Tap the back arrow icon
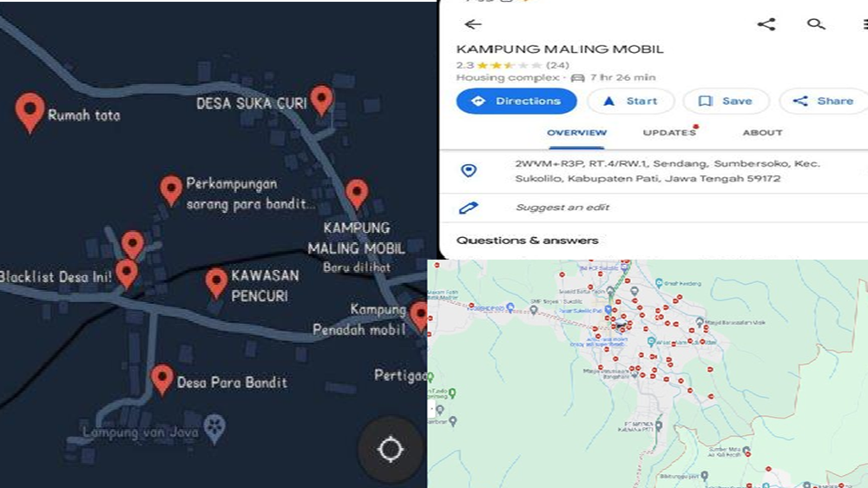868x488 pixels. [x=473, y=24]
